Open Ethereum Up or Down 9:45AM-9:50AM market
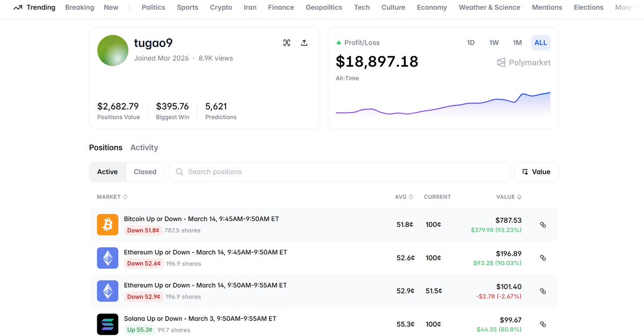Screen dimensions: 644x336 (205, 252)
